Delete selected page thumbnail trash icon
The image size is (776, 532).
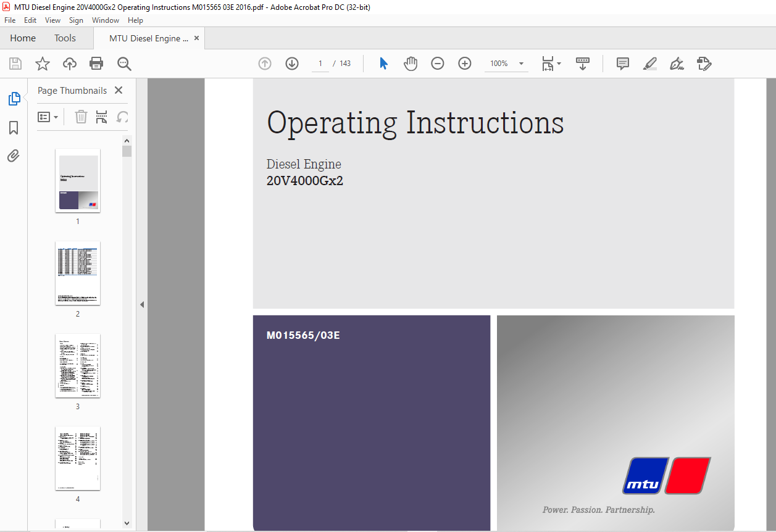point(81,117)
